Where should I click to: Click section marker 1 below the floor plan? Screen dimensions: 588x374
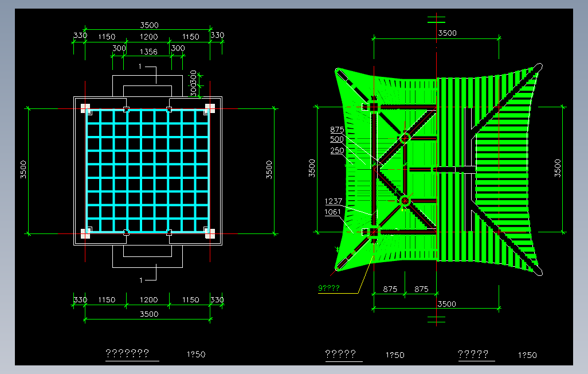point(141,280)
